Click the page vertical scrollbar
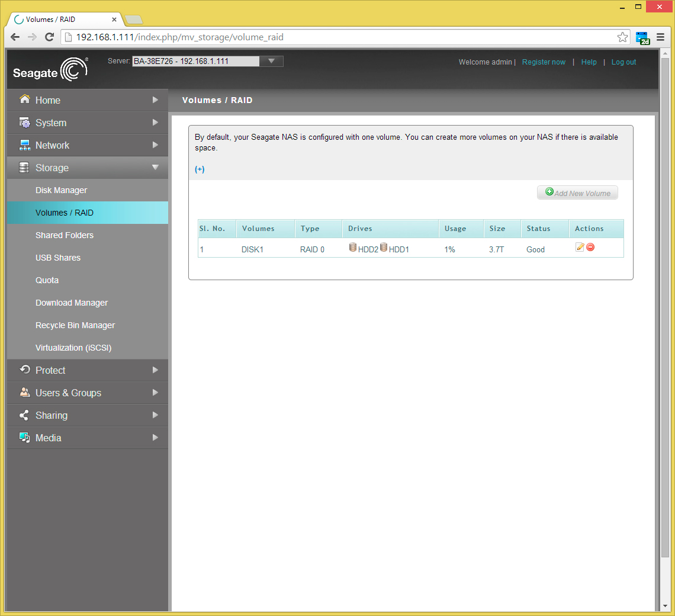 coord(665,307)
